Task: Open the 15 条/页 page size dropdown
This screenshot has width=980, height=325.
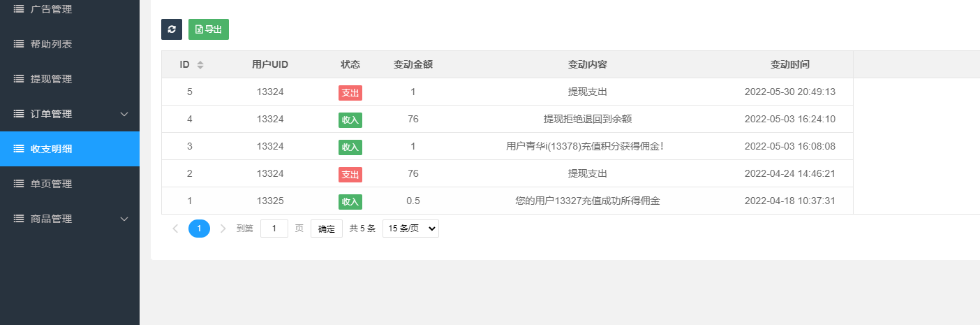Action: 410,229
